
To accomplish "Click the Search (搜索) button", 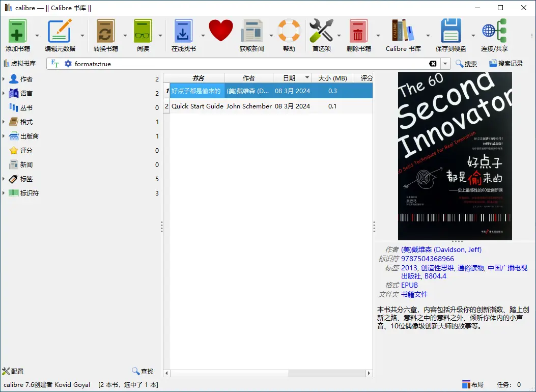I will 466,64.
